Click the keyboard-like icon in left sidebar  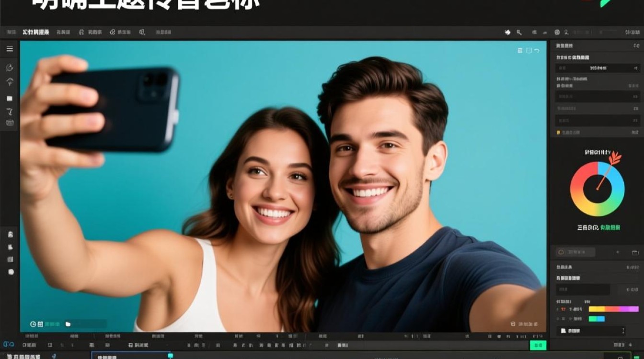tap(10, 123)
